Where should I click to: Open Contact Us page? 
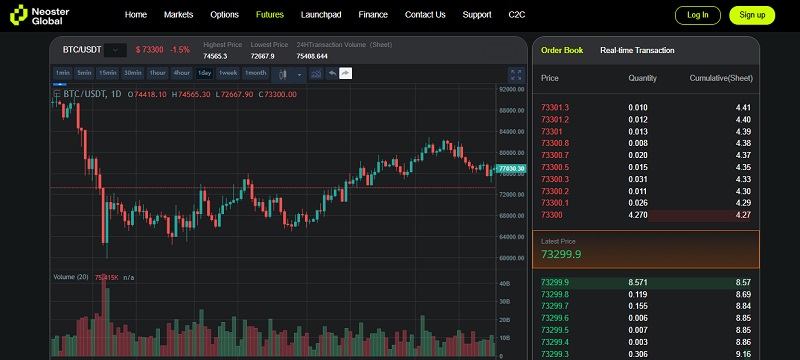[425, 15]
